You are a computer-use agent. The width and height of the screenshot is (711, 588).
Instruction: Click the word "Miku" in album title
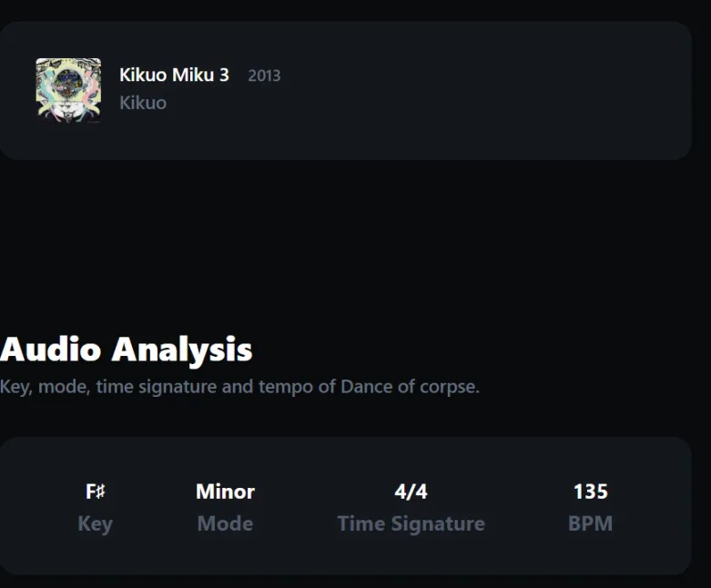pyautogui.click(x=193, y=75)
